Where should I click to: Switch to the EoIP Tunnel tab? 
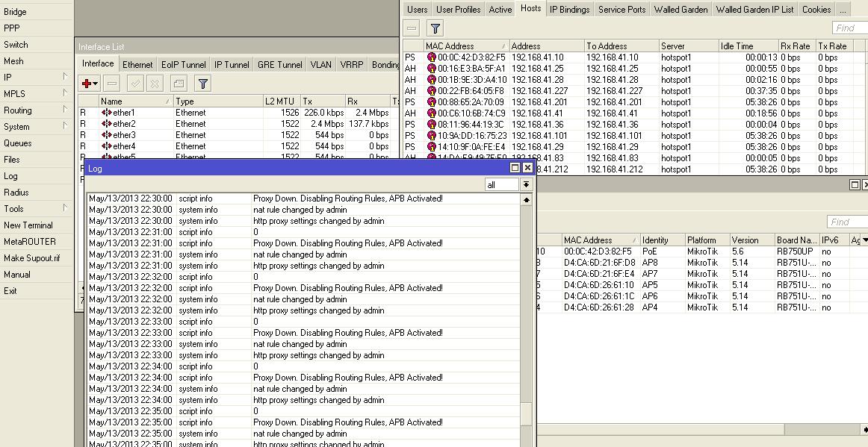(x=184, y=65)
